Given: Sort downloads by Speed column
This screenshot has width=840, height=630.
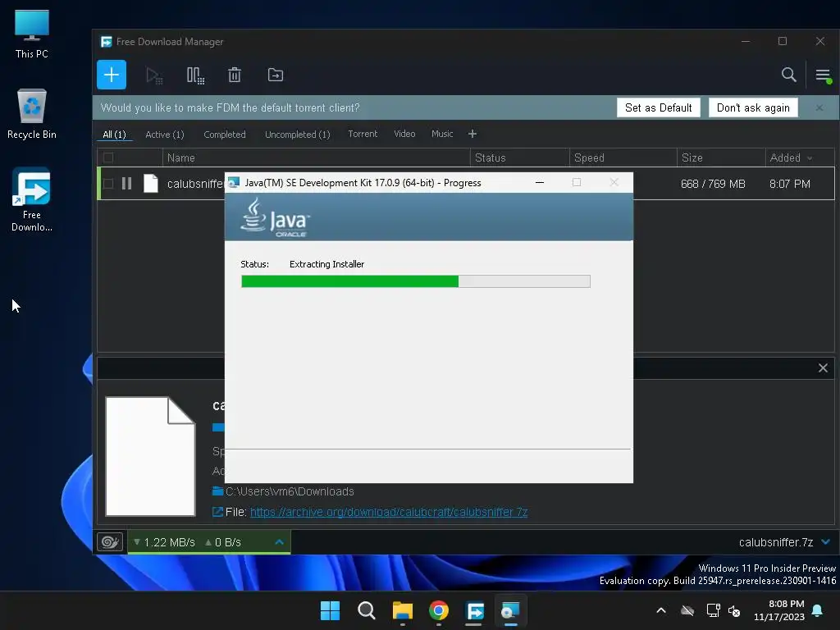Looking at the screenshot, I should [623, 157].
